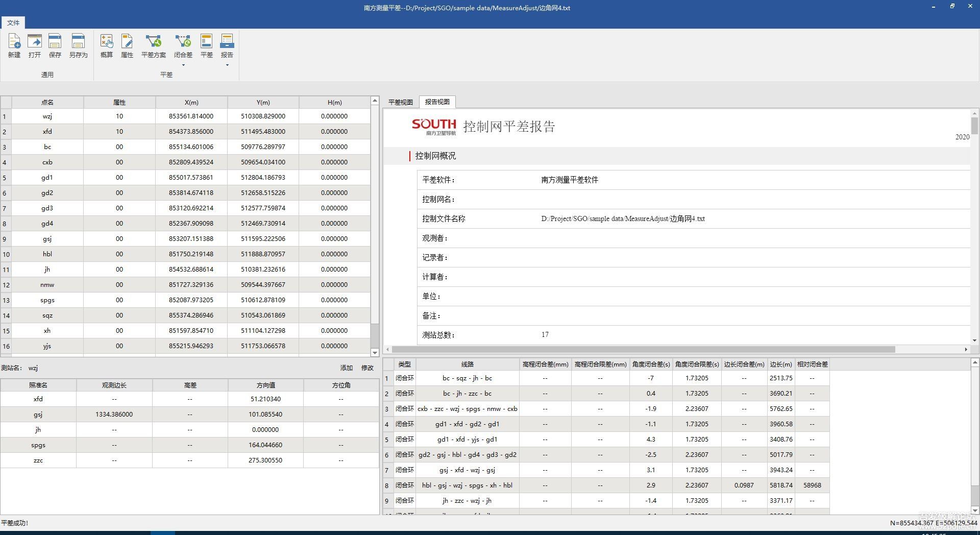Open a file with 打开 icon
The width and height of the screenshot is (980, 535).
35,45
